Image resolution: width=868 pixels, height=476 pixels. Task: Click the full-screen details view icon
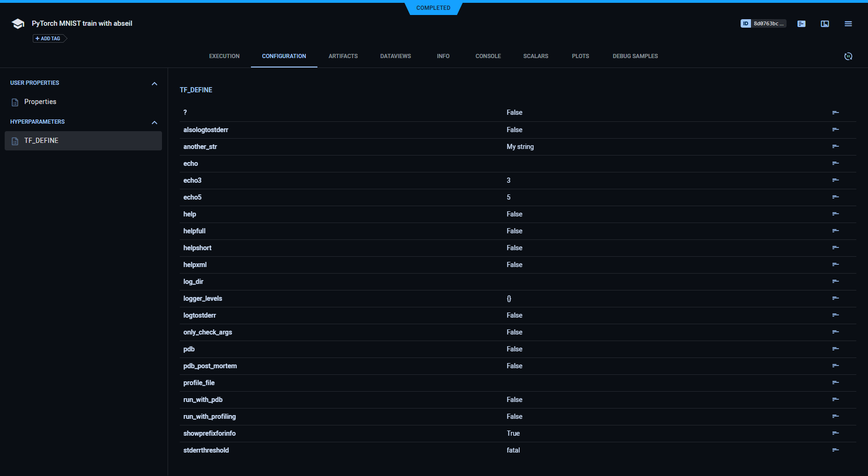(x=824, y=23)
